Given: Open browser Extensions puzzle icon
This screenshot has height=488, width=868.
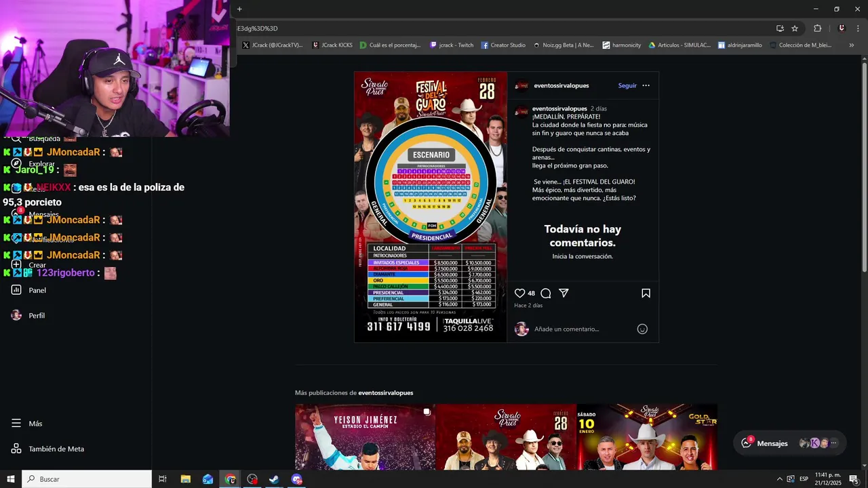Looking at the screenshot, I should pyautogui.click(x=817, y=28).
